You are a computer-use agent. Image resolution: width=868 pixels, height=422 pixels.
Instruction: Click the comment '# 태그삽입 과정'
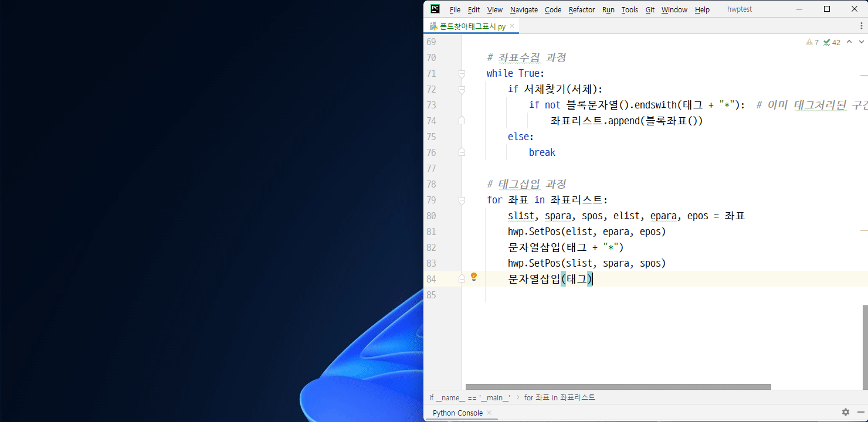(526, 184)
